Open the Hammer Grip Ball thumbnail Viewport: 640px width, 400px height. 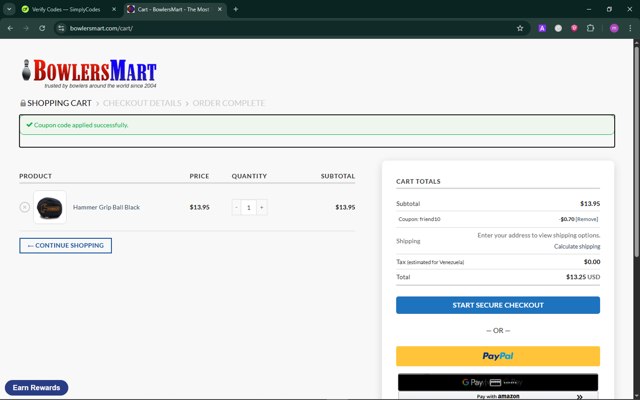pyautogui.click(x=50, y=207)
